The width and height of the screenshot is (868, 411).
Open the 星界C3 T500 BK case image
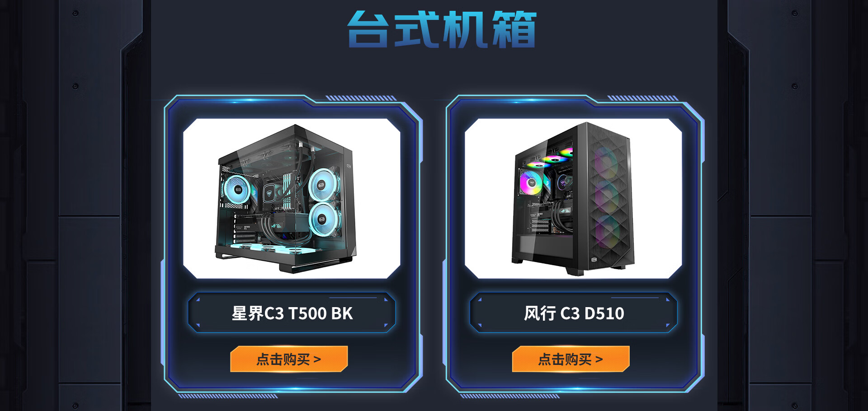292,199
